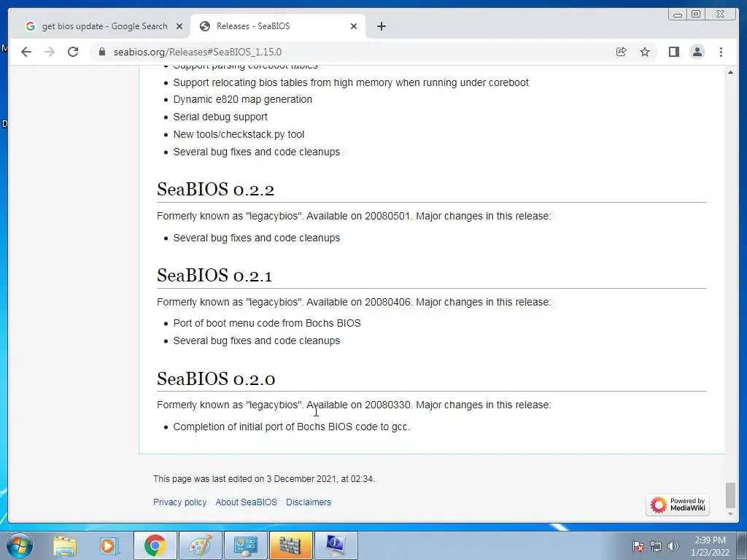Click 'Completion of initial port of Bochs BIOS code' text
Viewport: 747px width, 560px height.
pyautogui.click(x=291, y=427)
